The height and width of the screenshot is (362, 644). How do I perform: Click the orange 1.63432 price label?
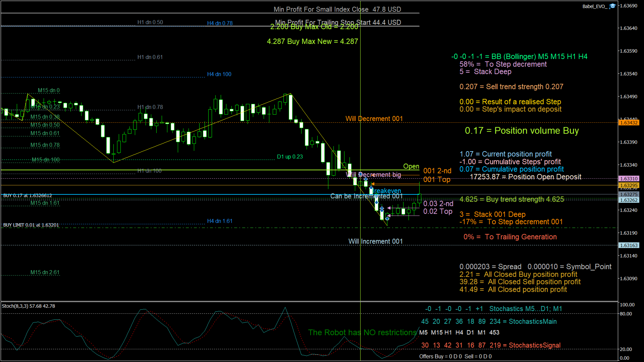tap(629, 123)
